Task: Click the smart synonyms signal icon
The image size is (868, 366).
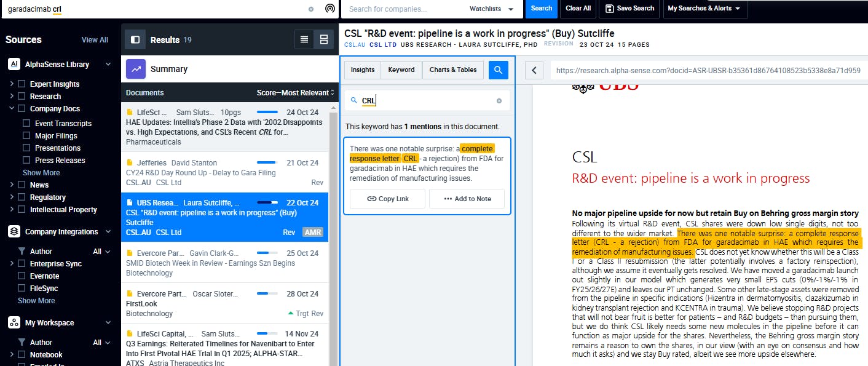Action: click(x=330, y=9)
